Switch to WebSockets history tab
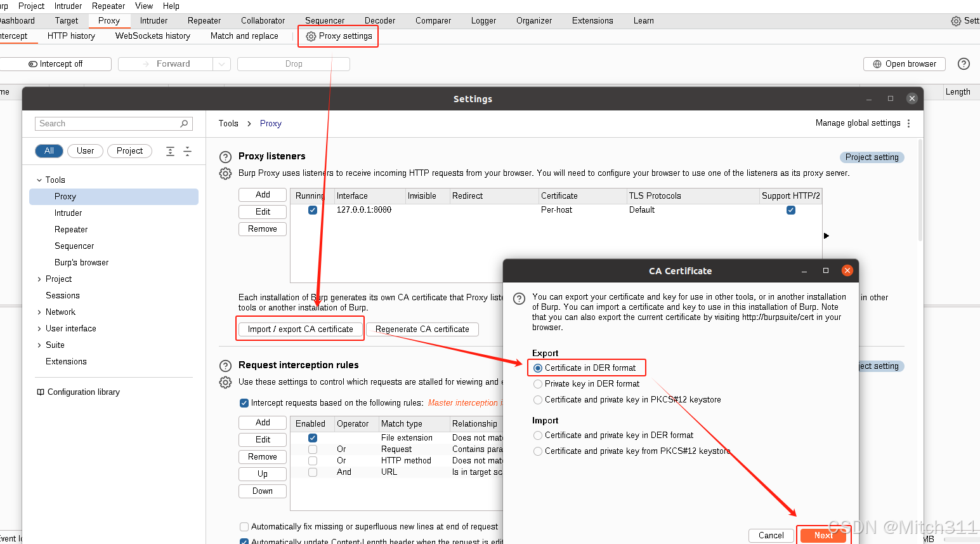Image resolution: width=980 pixels, height=544 pixels. (x=153, y=36)
